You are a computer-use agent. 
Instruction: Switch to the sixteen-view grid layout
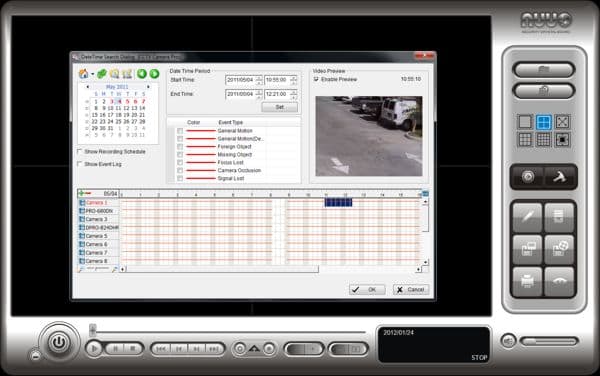(543, 140)
